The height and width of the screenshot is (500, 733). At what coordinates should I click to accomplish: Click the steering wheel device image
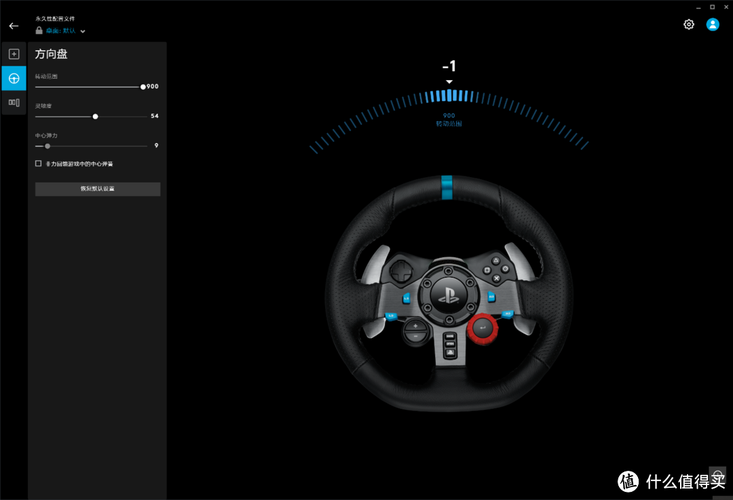[x=449, y=293]
